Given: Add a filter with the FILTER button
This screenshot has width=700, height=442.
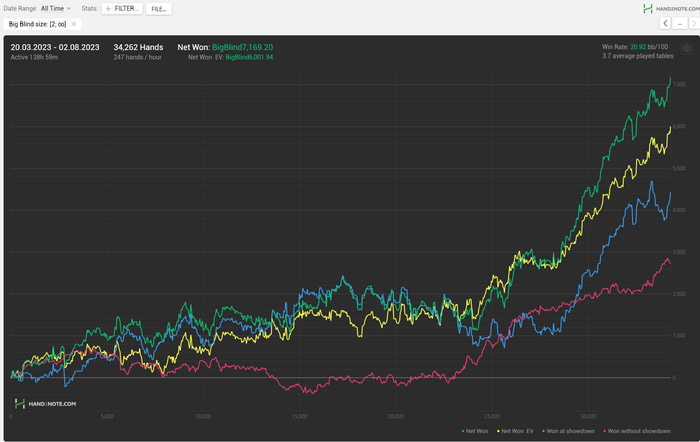Looking at the screenshot, I should (x=122, y=8).
